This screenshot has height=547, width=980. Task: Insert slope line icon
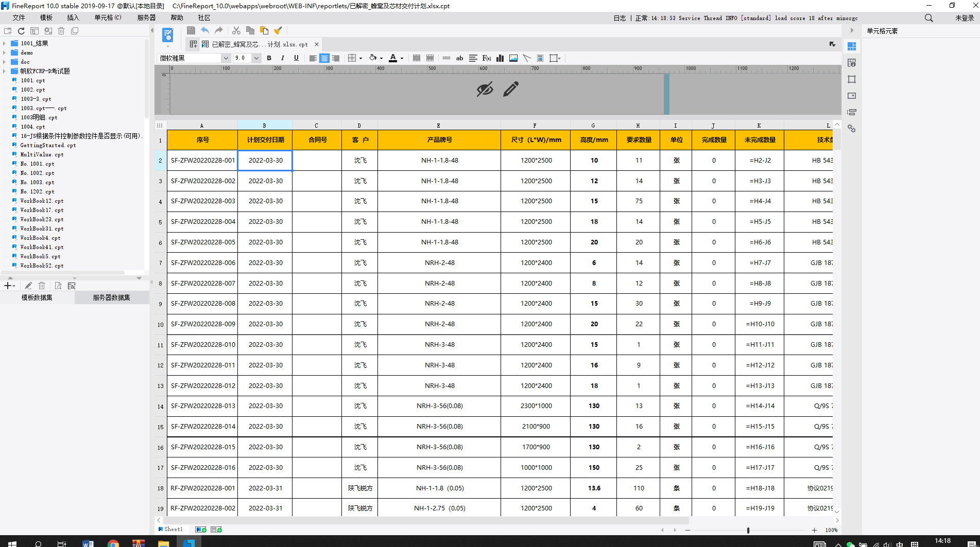click(527, 58)
